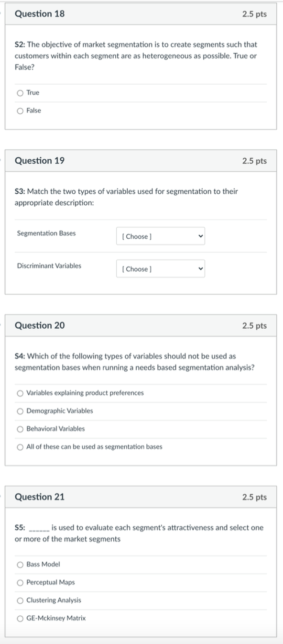Select the True radio button
The width and height of the screenshot is (283, 644).
19,93
